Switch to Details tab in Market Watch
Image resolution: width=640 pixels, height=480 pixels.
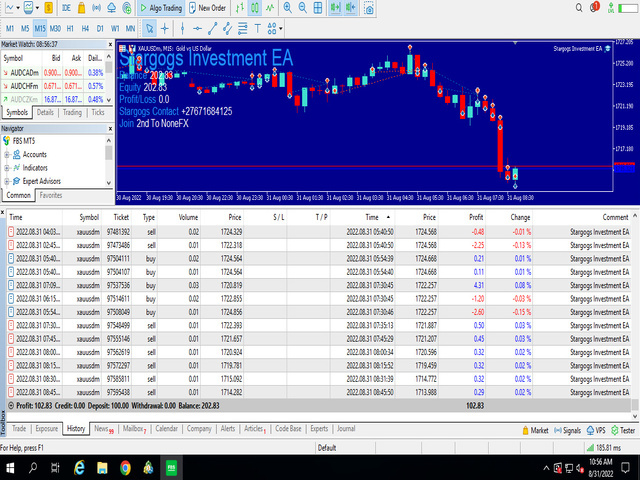(x=45, y=112)
